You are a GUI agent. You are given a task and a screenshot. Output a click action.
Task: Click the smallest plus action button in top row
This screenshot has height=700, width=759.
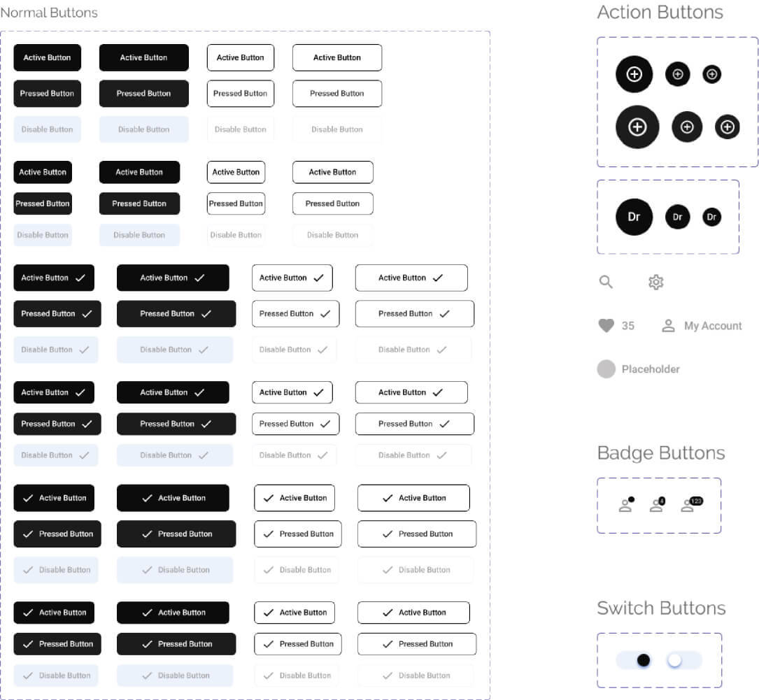711,74
